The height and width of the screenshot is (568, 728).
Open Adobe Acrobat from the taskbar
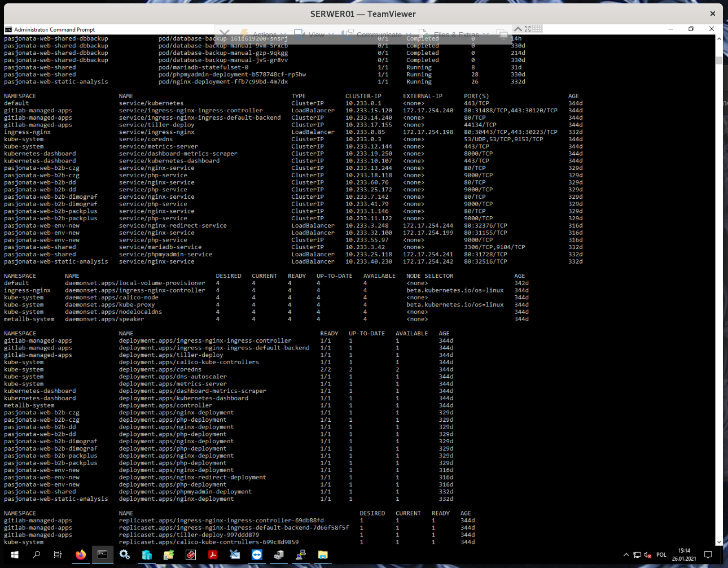click(213, 555)
